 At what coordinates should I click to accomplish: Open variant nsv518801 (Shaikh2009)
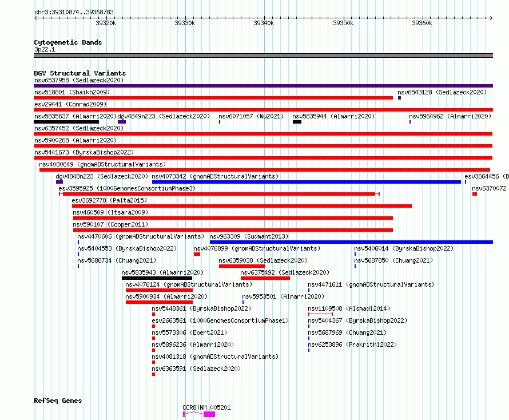(72, 92)
